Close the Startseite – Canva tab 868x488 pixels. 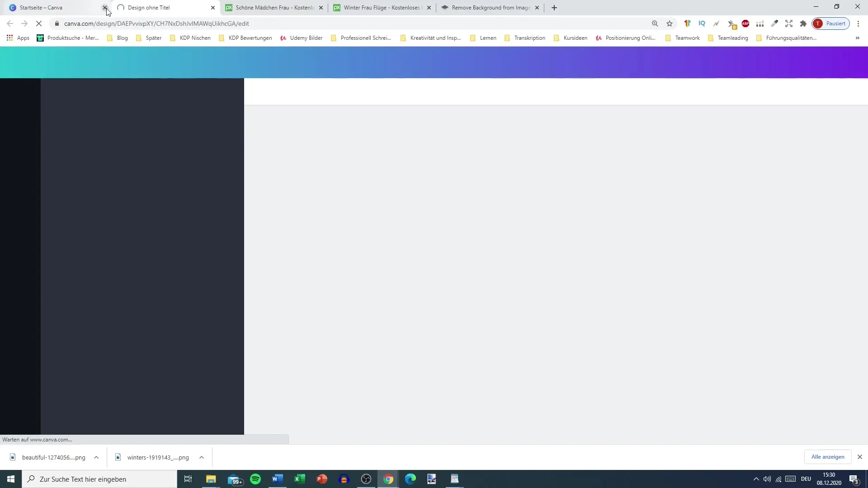coord(105,8)
